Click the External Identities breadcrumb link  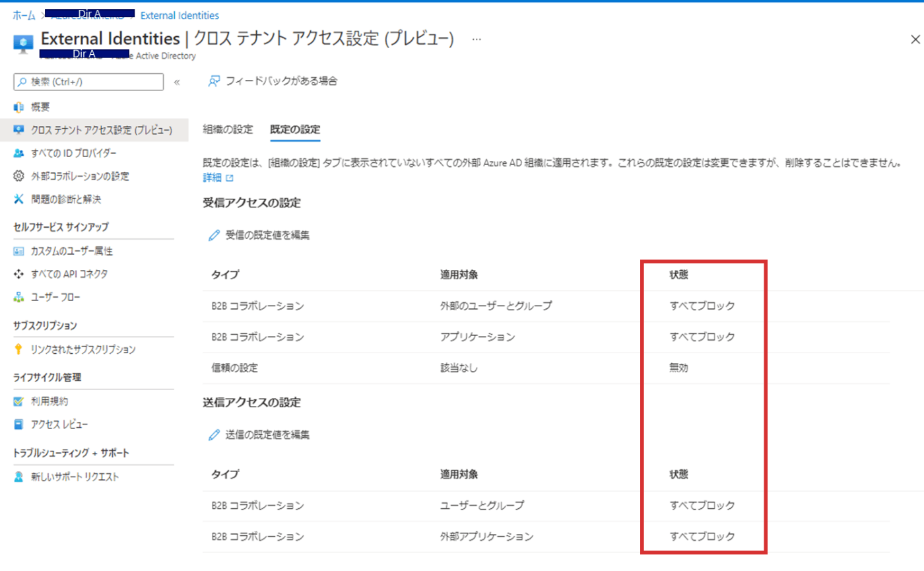[180, 15]
